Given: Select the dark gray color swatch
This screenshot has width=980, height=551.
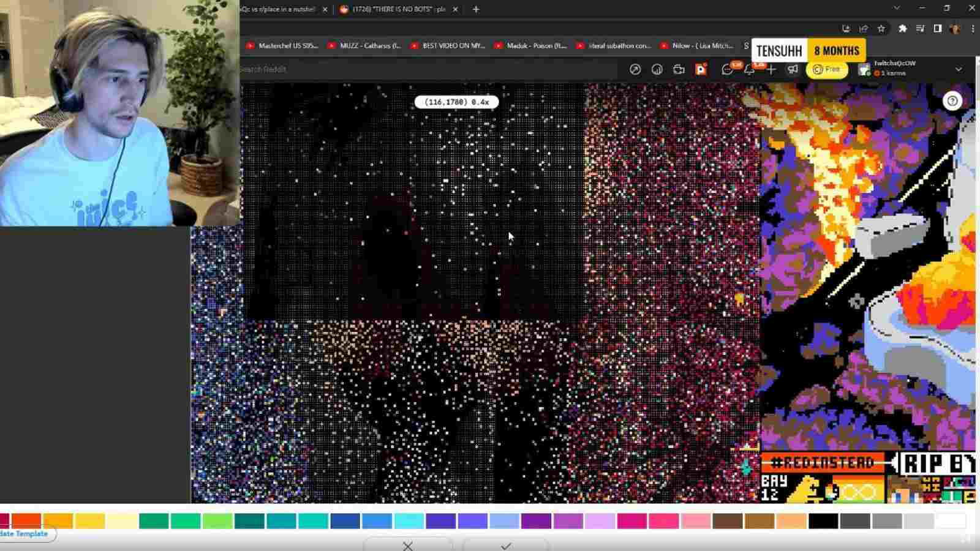Looking at the screenshot, I should tap(854, 521).
